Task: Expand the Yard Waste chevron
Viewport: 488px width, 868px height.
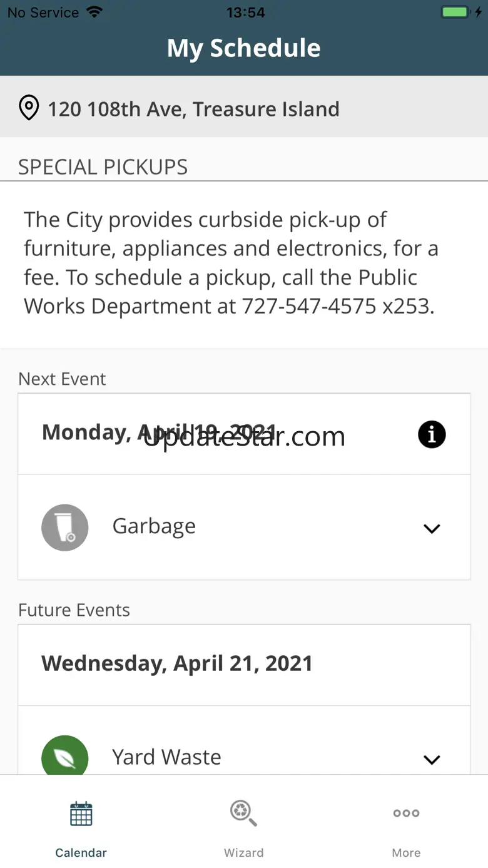Action: [x=432, y=760]
